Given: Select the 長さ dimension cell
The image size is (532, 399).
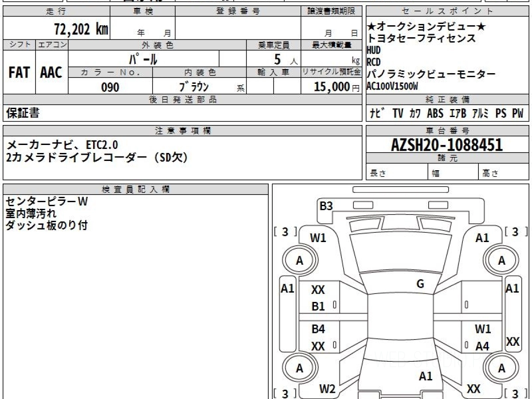Looking at the screenshot, I should (397, 172).
